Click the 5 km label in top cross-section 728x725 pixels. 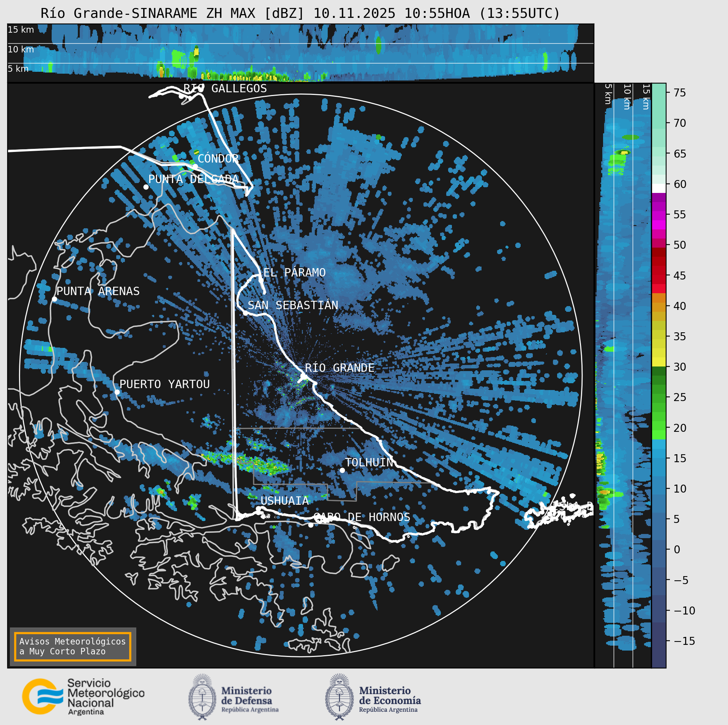[18, 69]
